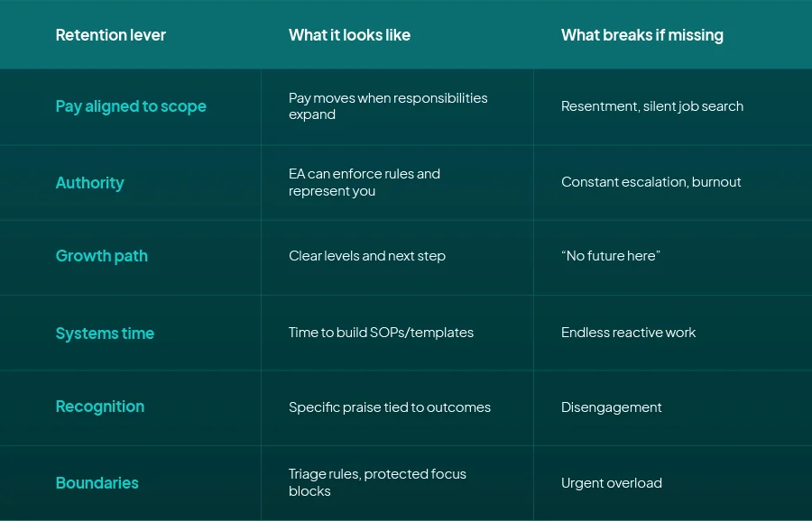The image size is (812, 521).
Task: Click "EA can enforce rules" description cell
Action: tap(364, 182)
